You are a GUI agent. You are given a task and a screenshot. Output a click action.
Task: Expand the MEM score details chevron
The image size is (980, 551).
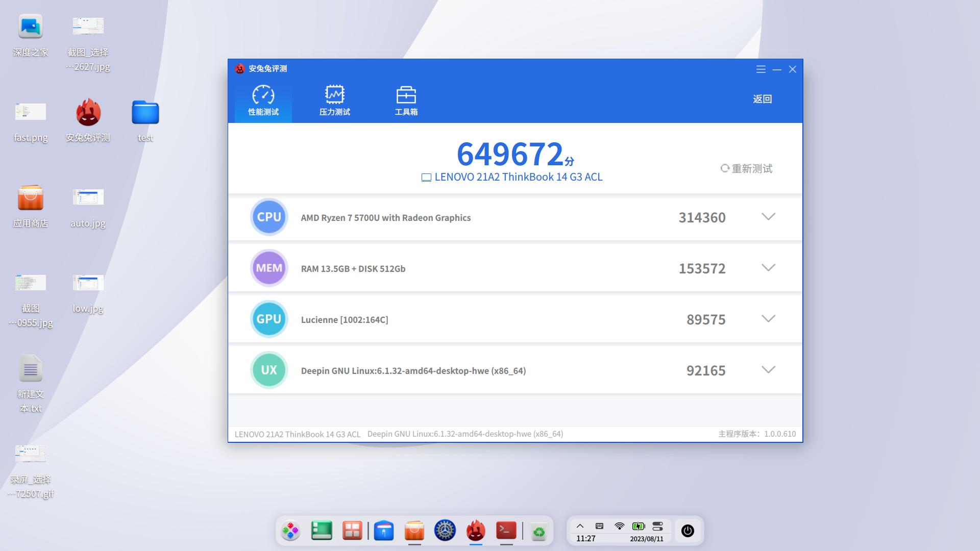click(x=768, y=268)
